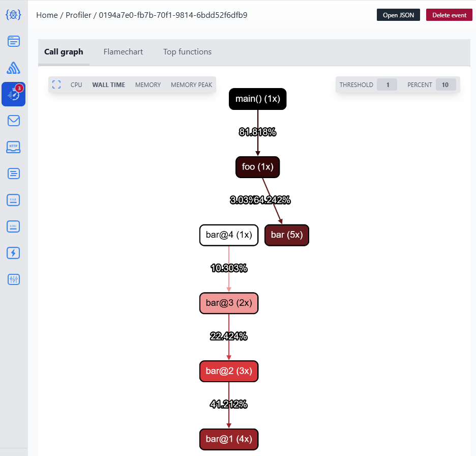The height and width of the screenshot is (456, 476).
Task: Select the main() node in call graph
Action: (x=258, y=99)
